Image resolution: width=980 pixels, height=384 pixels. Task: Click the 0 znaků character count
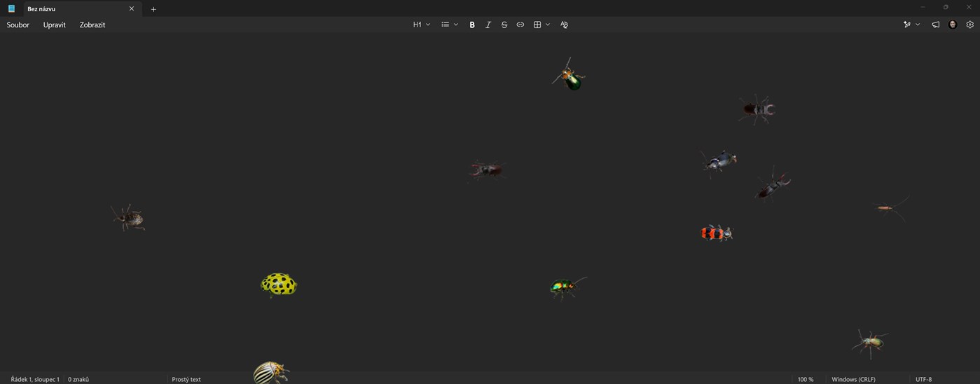78,379
